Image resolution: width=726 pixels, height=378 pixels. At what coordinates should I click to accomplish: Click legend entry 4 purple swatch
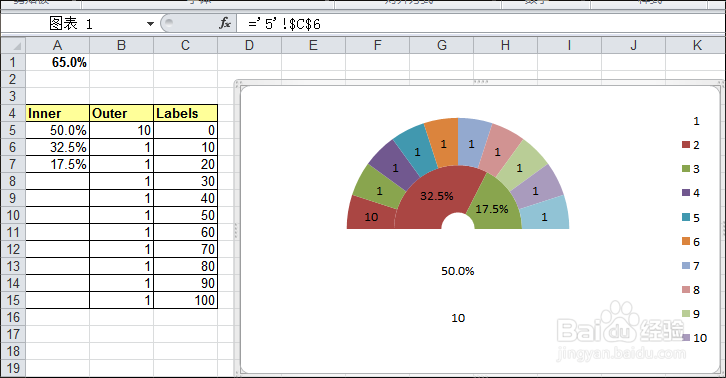[686, 193]
